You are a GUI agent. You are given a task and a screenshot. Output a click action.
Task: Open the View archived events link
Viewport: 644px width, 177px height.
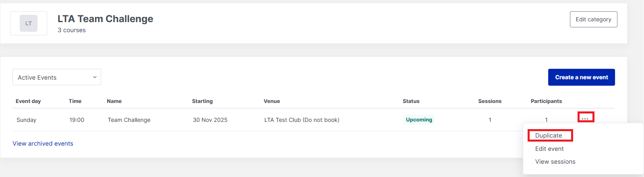[43, 144]
